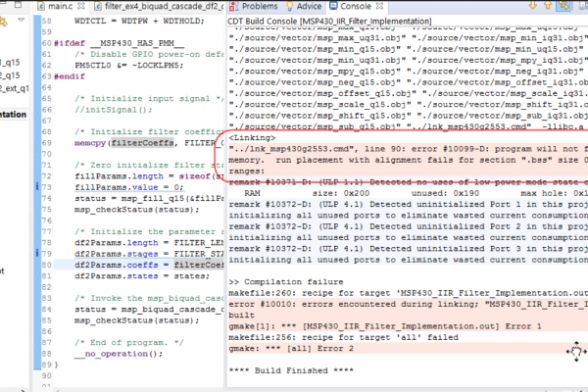588x392 pixels.
Task: Jump to next error with down arrow icon
Action: [532, 5]
